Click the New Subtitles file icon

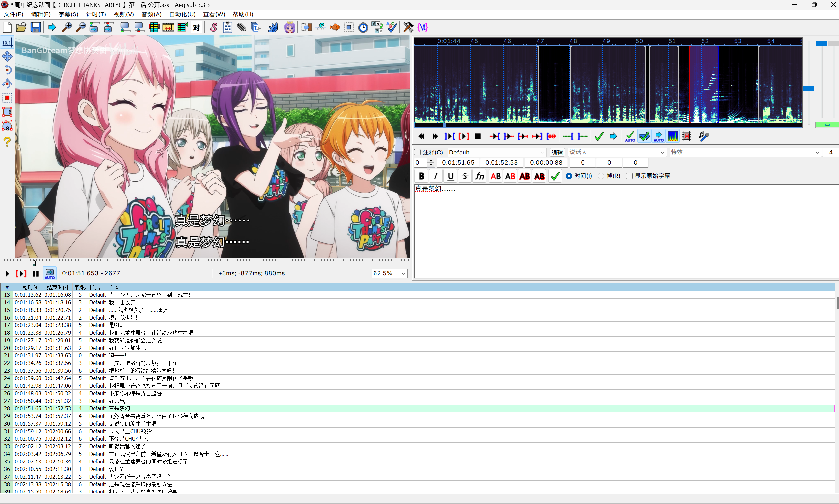[x=7, y=27]
